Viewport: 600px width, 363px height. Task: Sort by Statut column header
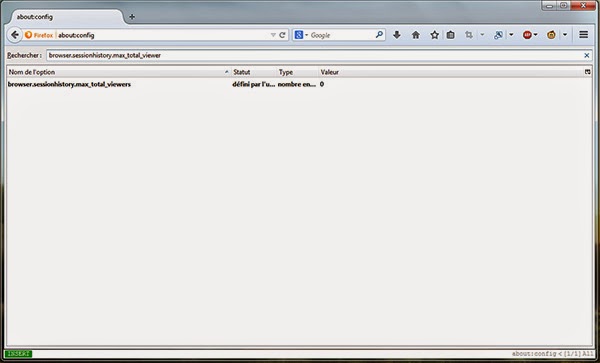[254, 72]
